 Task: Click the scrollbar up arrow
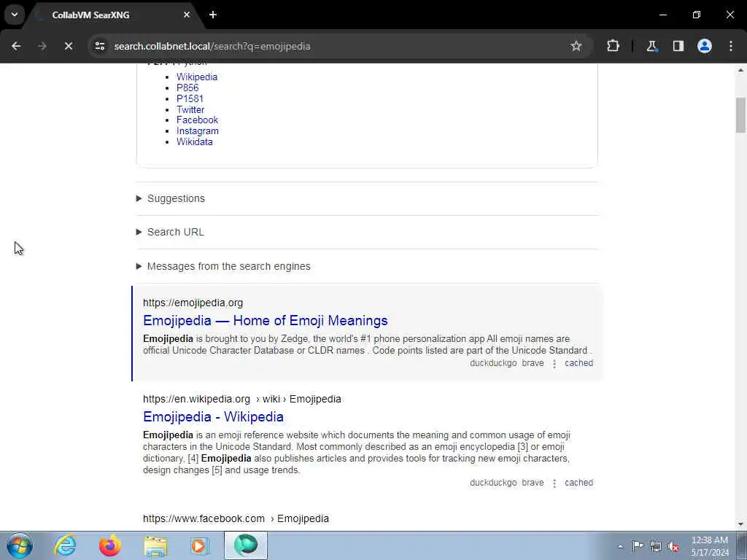coord(741,70)
